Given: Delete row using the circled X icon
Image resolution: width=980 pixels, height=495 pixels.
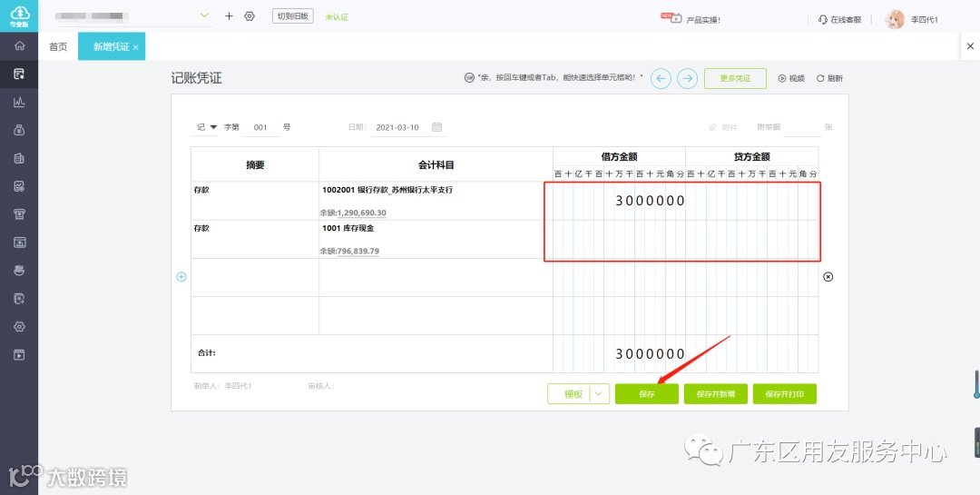Looking at the screenshot, I should coord(828,277).
